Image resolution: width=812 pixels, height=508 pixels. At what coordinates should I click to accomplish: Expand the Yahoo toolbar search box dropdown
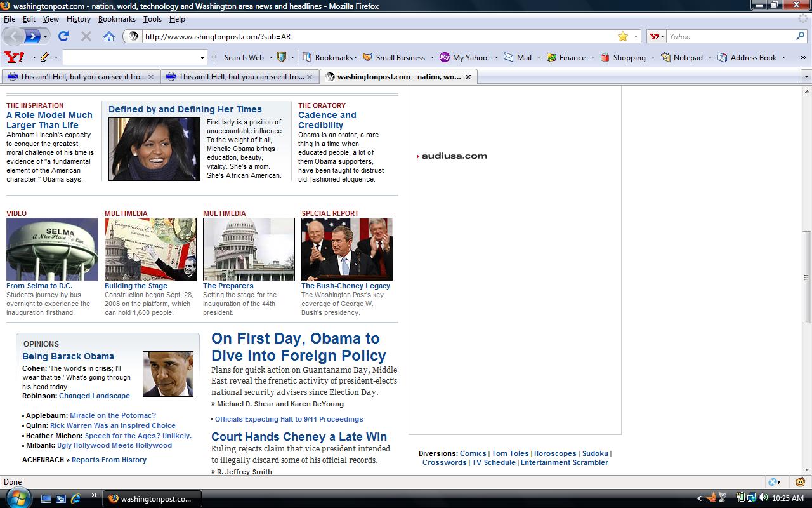coord(202,57)
